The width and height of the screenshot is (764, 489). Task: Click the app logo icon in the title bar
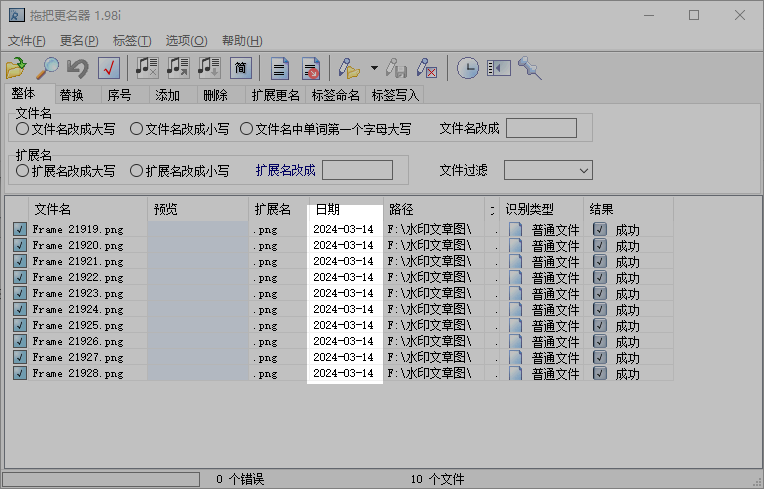17,15
